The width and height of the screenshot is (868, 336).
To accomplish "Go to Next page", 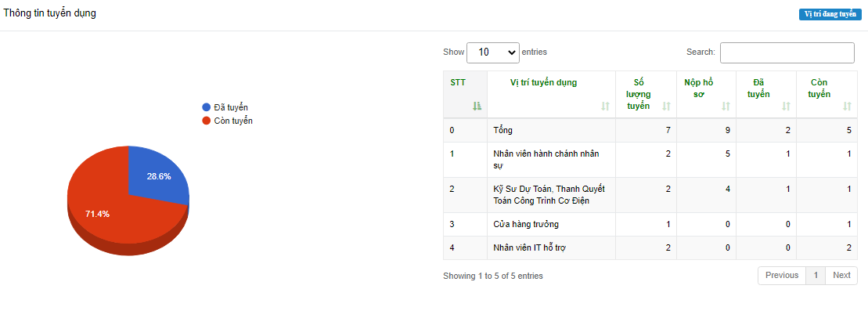I will click(x=841, y=276).
